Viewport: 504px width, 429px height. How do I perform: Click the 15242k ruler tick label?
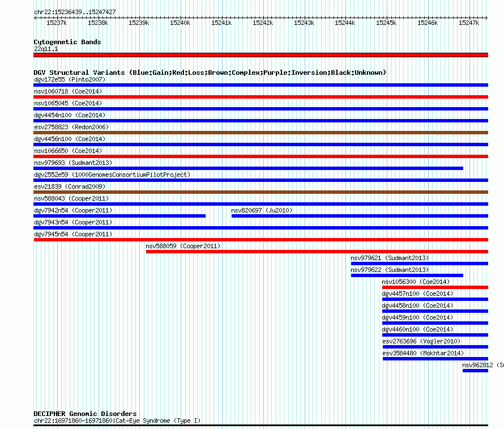[x=263, y=23]
